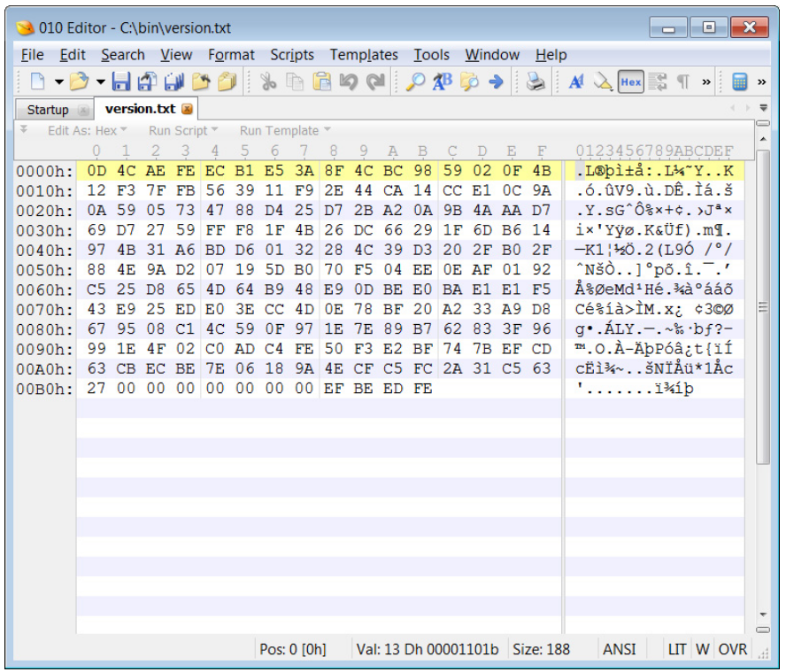Expand the Edit As: Hex dropdown
The image size is (786, 672).
[88, 130]
